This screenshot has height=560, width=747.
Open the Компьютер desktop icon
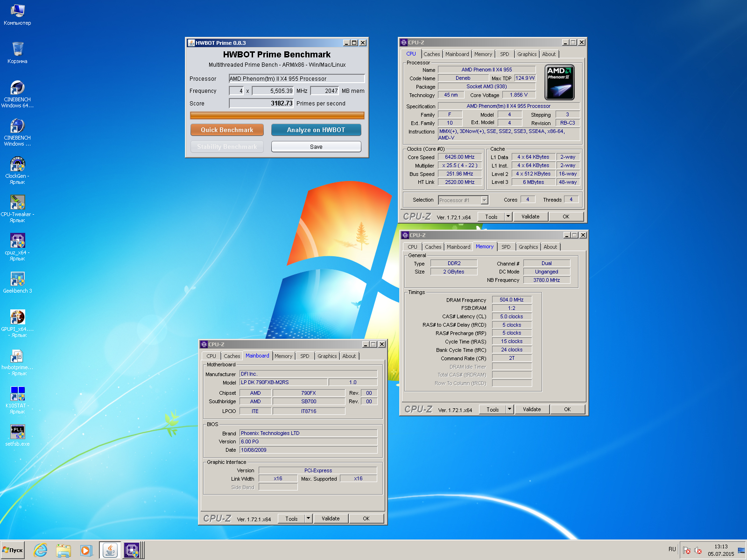coord(17,14)
